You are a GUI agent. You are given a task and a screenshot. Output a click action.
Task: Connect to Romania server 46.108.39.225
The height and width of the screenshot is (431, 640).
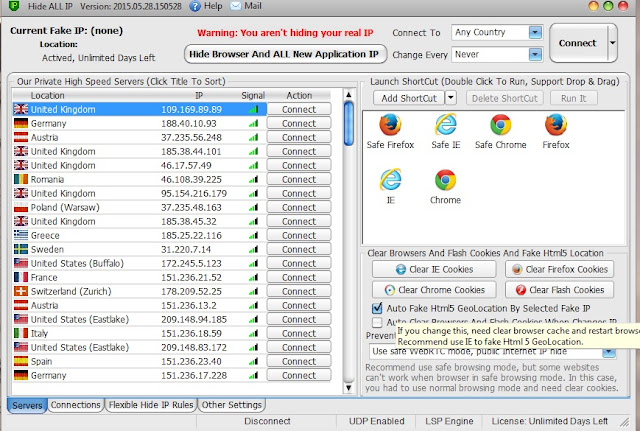299,179
